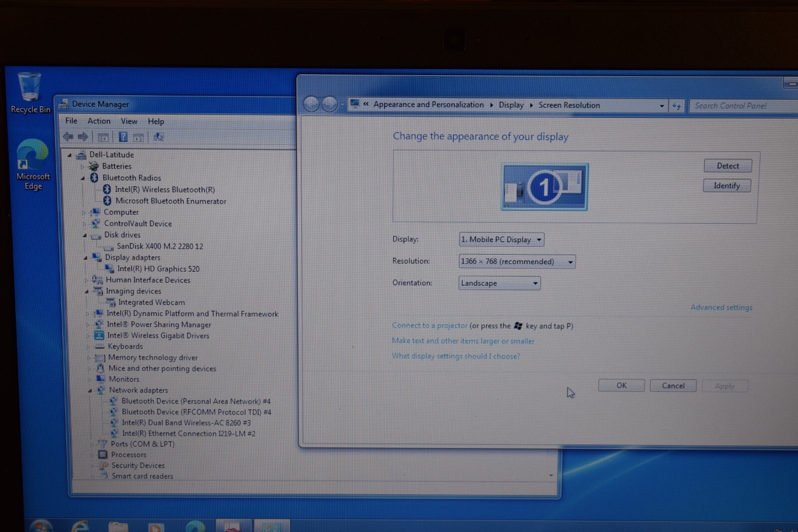Open the View menu in Device Manager
Screen dimensions: 798x532
(x=129, y=121)
